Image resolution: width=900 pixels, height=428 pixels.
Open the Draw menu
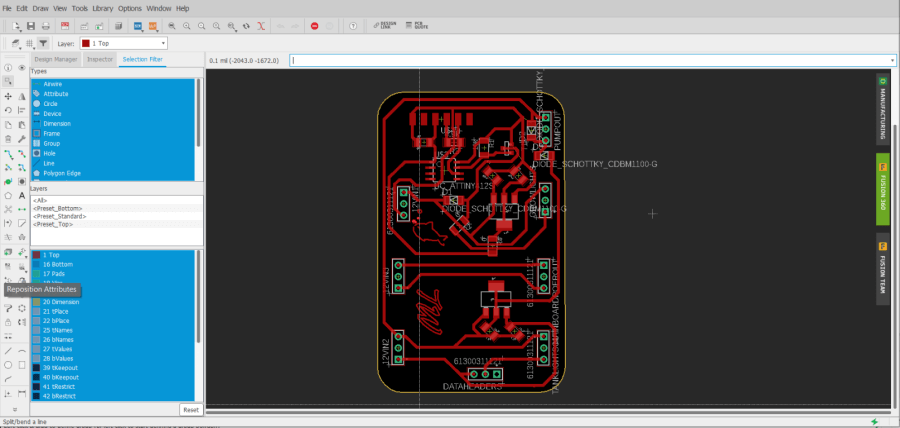[40, 9]
